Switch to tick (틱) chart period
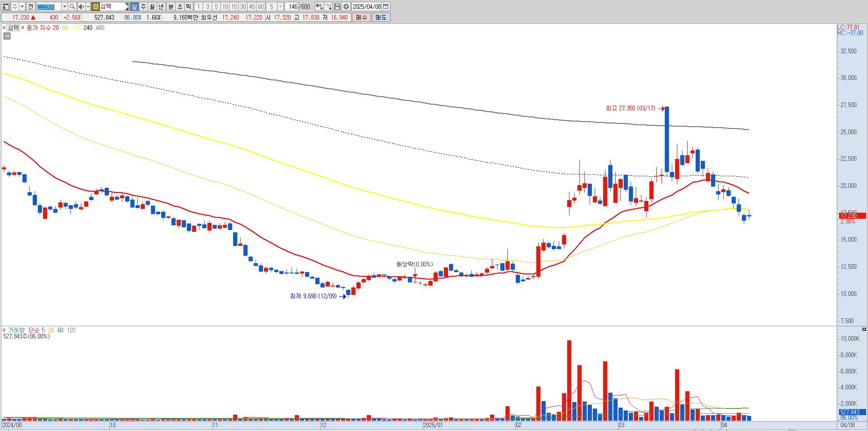This screenshot has height=431, width=868. click(189, 7)
